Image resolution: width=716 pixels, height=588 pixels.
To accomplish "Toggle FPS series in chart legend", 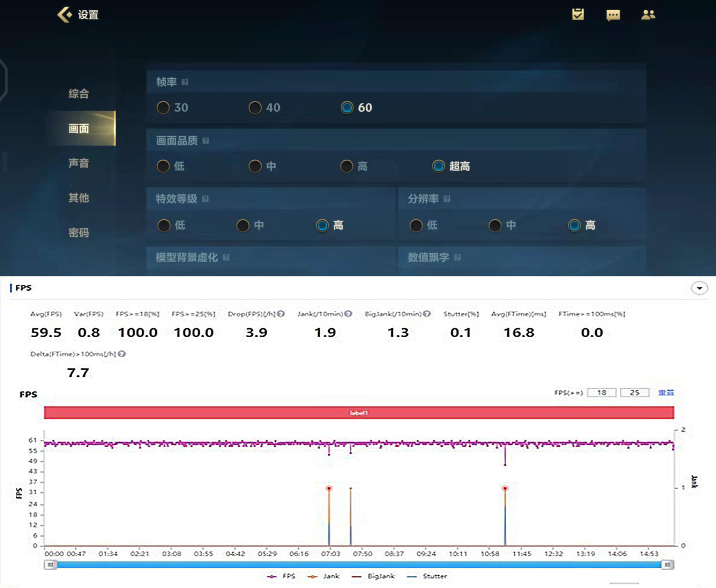I will [x=281, y=576].
